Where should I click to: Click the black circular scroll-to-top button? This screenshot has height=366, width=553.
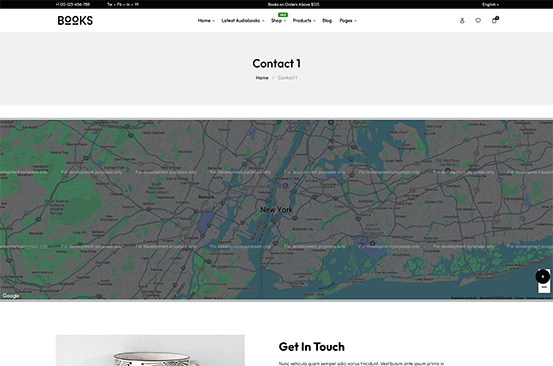[543, 276]
